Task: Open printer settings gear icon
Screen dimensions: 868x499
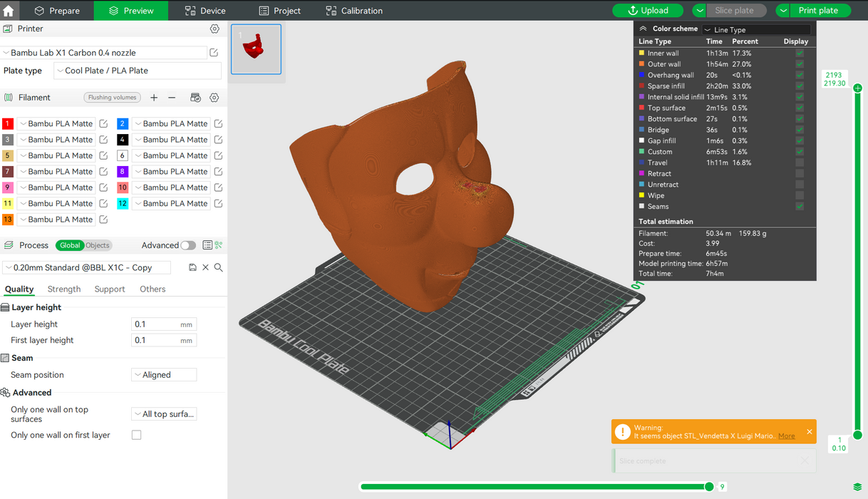Action: pos(215,29)
